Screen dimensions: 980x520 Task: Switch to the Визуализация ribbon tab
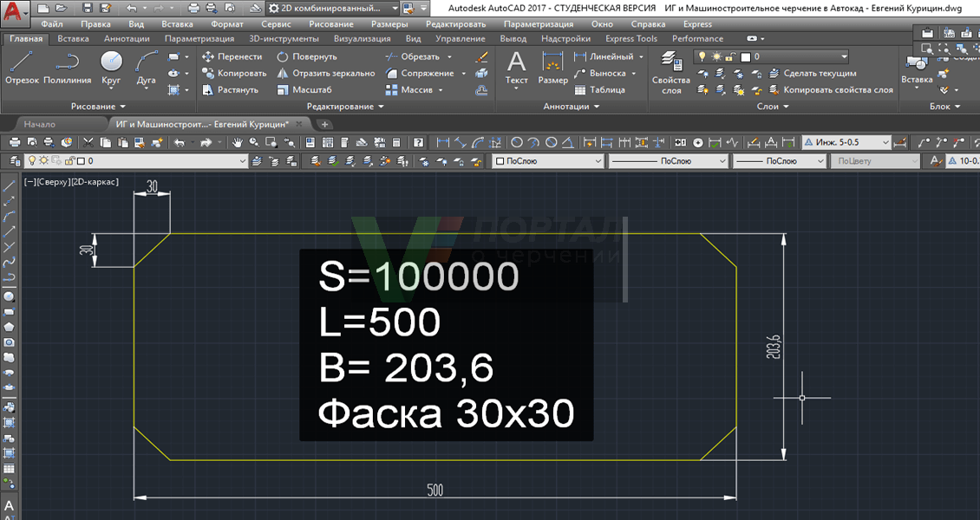click(x=362, y=39)
